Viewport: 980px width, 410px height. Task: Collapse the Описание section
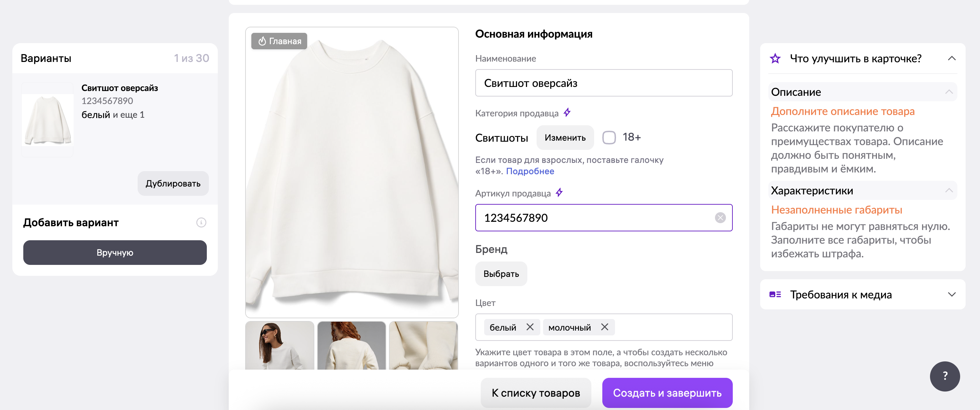point(949,92)
